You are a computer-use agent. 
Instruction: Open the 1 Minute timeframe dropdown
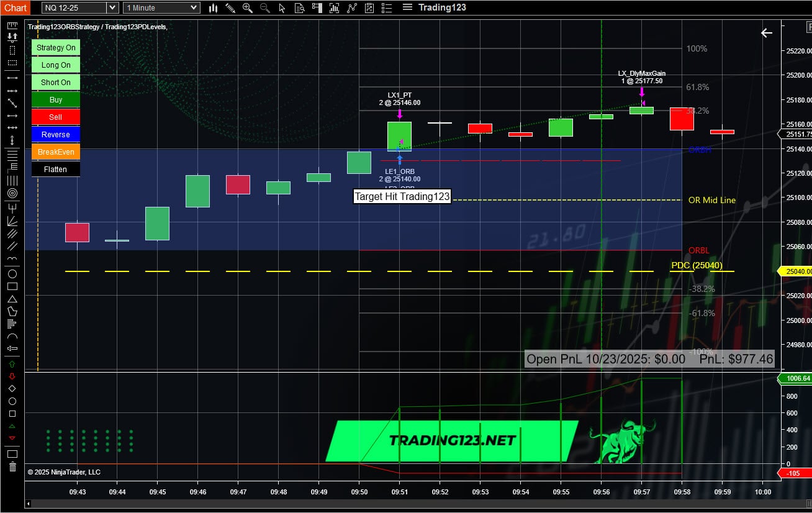[x=161, y=7]
